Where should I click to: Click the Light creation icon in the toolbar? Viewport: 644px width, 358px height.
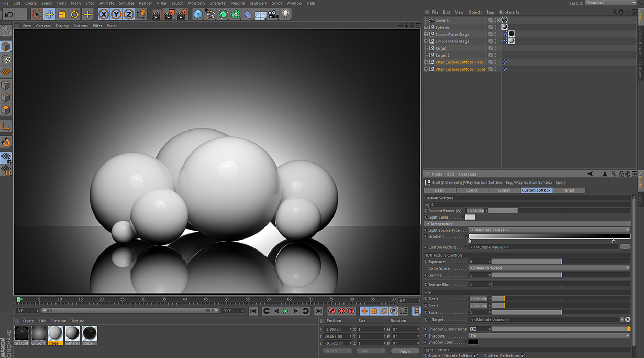[x=286, y=15]
